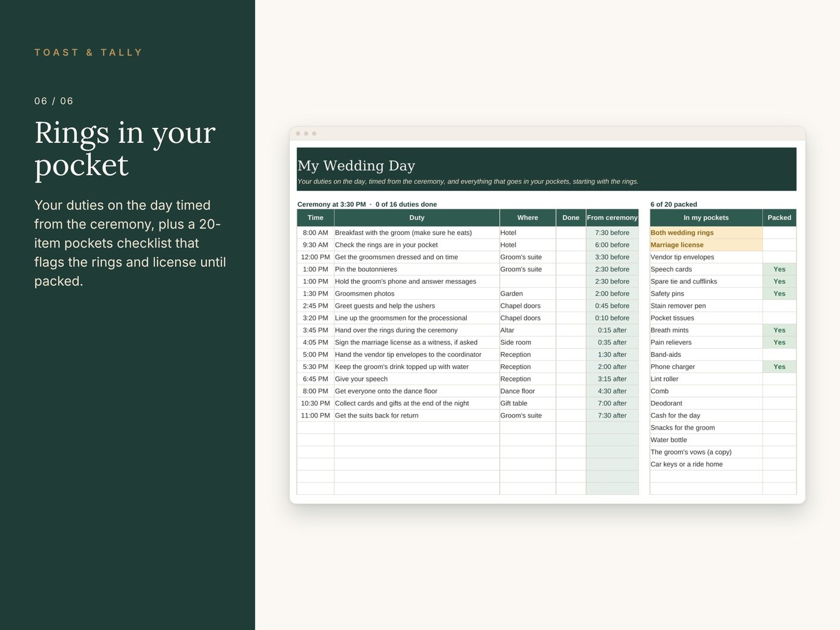Select the Packed column header

(x=779, y=218)
